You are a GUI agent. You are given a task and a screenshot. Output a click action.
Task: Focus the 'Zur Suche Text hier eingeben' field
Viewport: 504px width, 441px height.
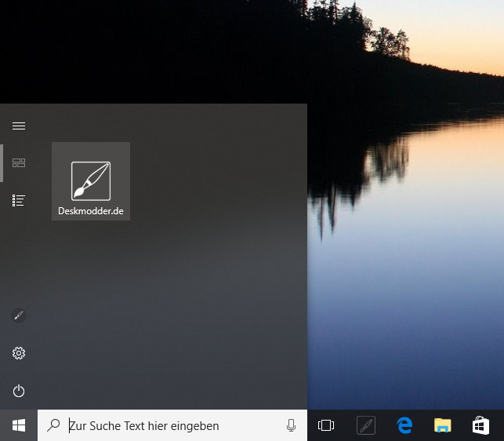(x=172, y=425)
